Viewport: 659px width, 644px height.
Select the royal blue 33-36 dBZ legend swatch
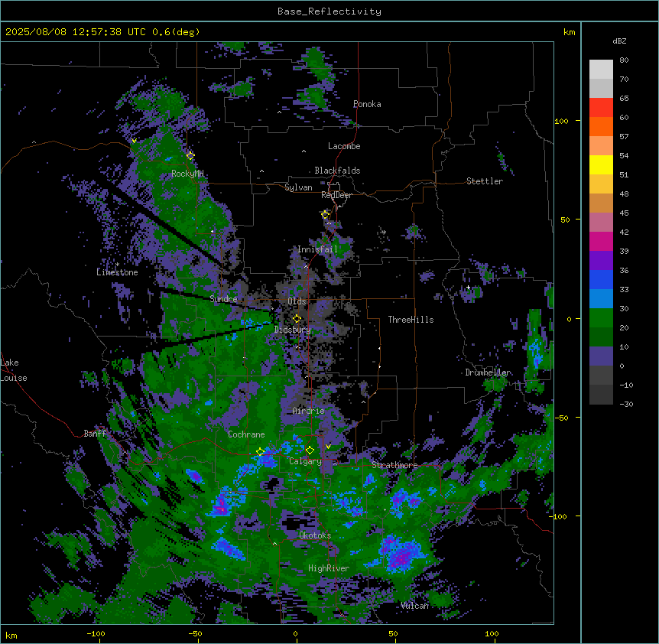click(x=601, y=279)
